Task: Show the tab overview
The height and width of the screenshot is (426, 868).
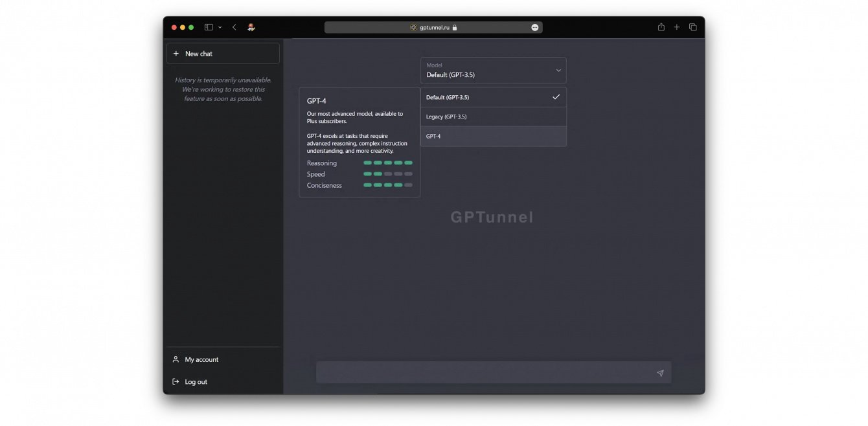Action: 693,27
